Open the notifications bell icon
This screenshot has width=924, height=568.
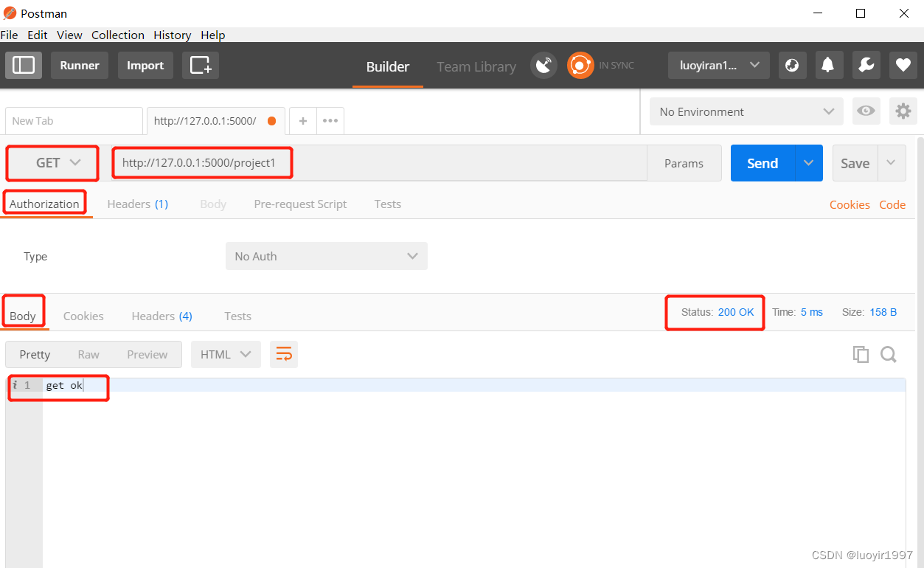point(828,65)
